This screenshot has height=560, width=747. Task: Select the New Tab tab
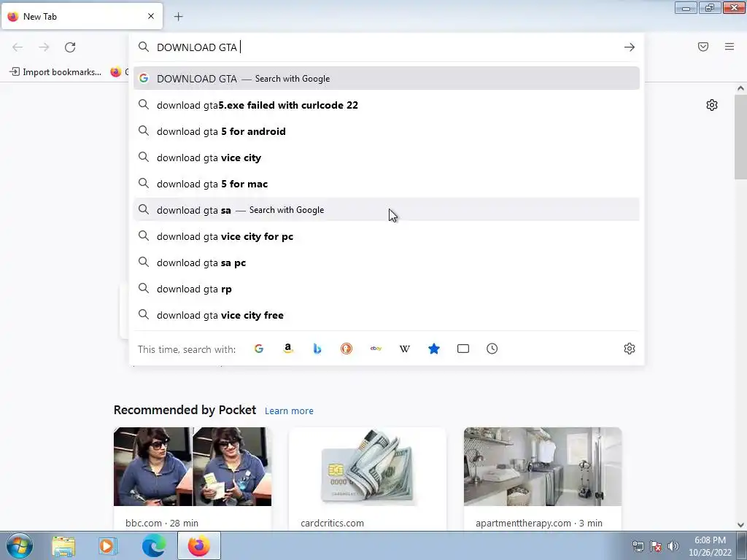(x=82, y=16)
